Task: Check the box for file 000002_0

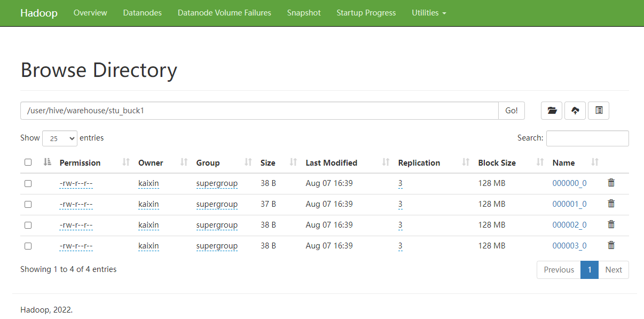Action: coord(28,225)
